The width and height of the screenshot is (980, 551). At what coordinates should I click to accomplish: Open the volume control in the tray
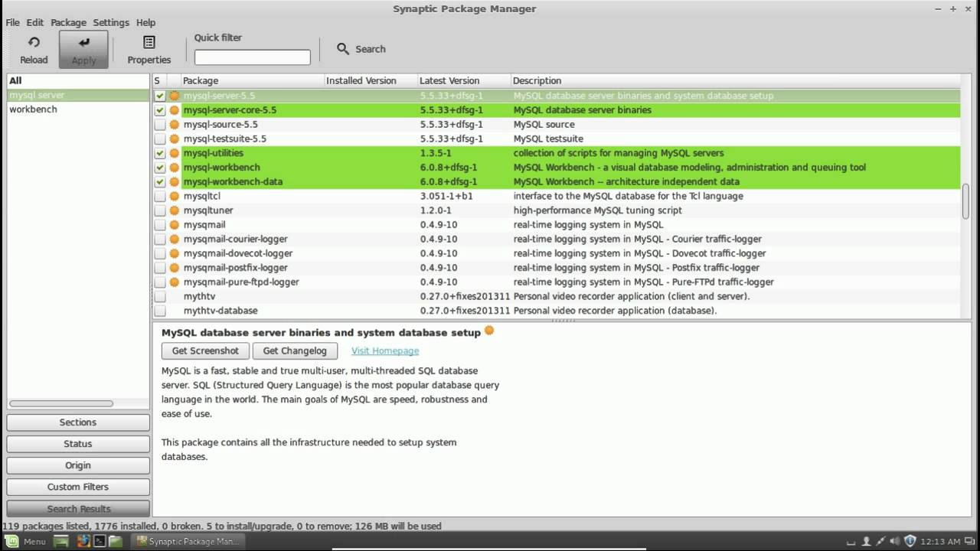point(895,541)
